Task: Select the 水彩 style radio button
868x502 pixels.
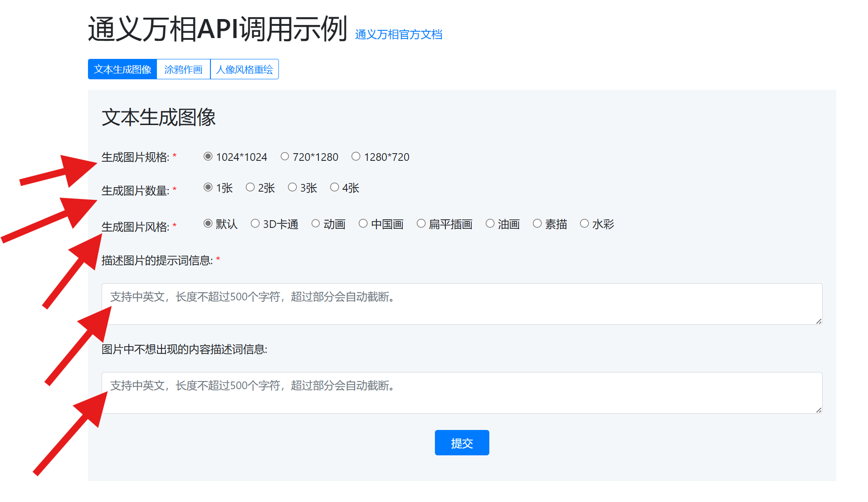Action: click(x=585, y=223)
